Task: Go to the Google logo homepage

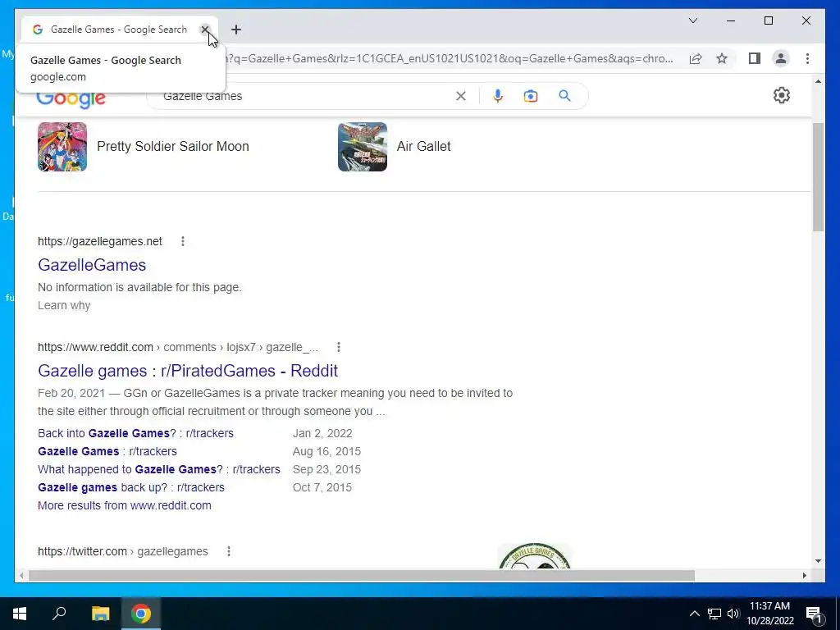Action: click(71, 98)
